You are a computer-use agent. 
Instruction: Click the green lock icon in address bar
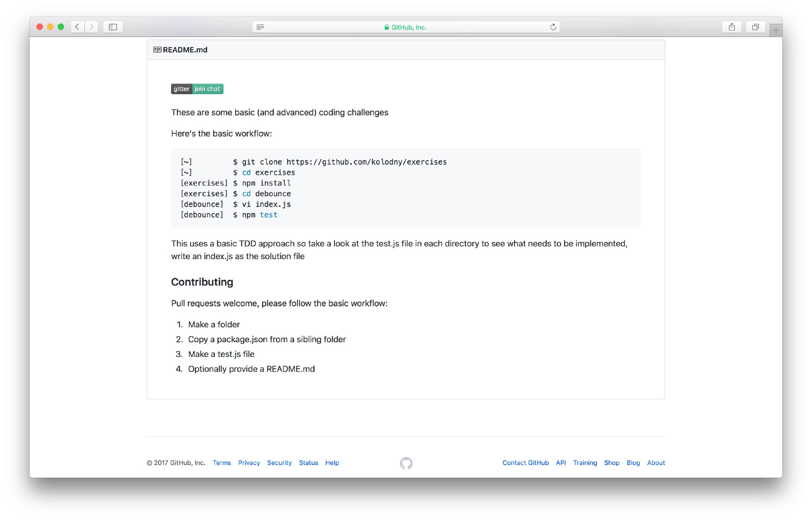click(x=386, y=27)
